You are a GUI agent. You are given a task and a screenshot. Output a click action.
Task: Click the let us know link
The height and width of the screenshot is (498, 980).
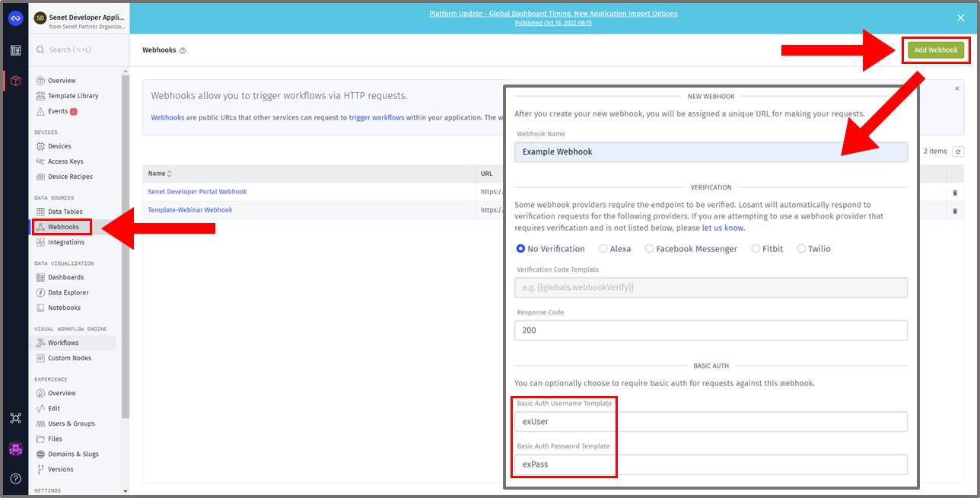point(723,228)
